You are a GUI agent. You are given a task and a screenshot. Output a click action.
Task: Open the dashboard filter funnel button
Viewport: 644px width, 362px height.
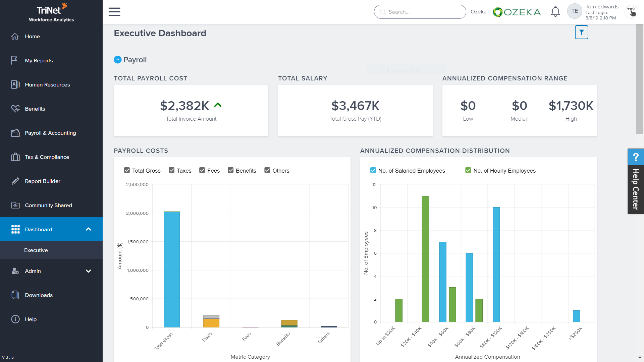[581, 33]
